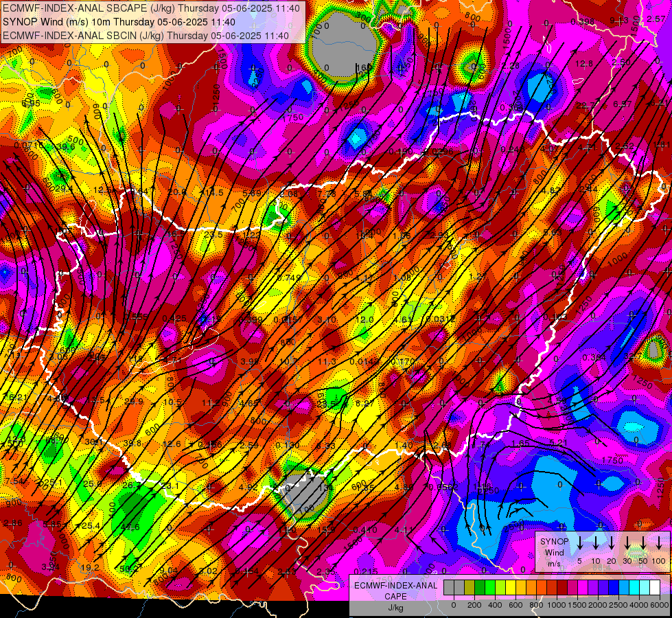672x618 pixels.
Task: Click the '12.0' value in map center
Action: 364,319
